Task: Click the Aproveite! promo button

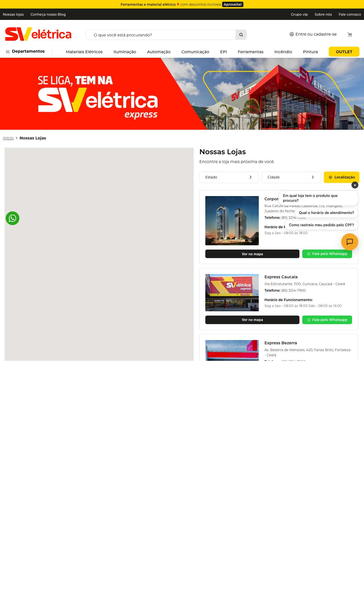Action: point(233,5)
